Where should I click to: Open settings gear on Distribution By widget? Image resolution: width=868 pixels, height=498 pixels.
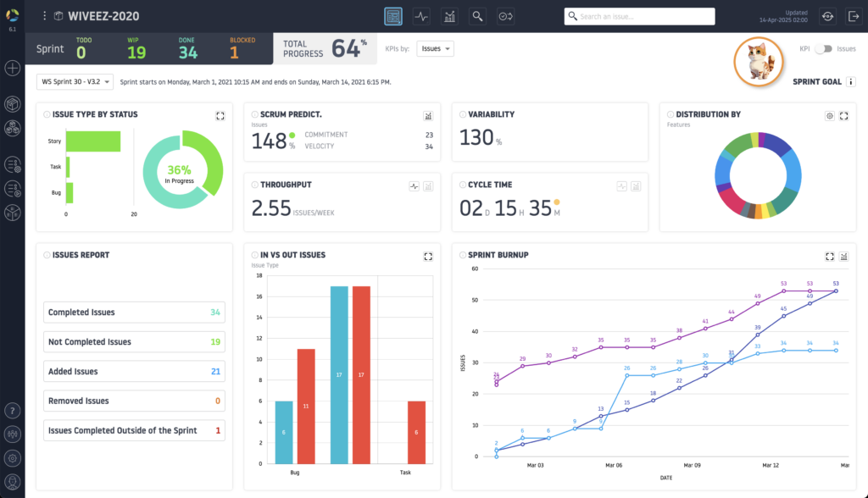pos(830,115)
